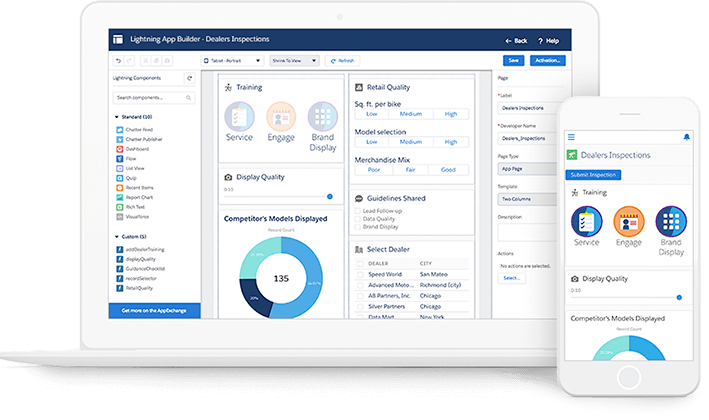Viewport: 709px width, 420px height.
Task: Click the Engage training icon on canvas
Action: (281, 117)
